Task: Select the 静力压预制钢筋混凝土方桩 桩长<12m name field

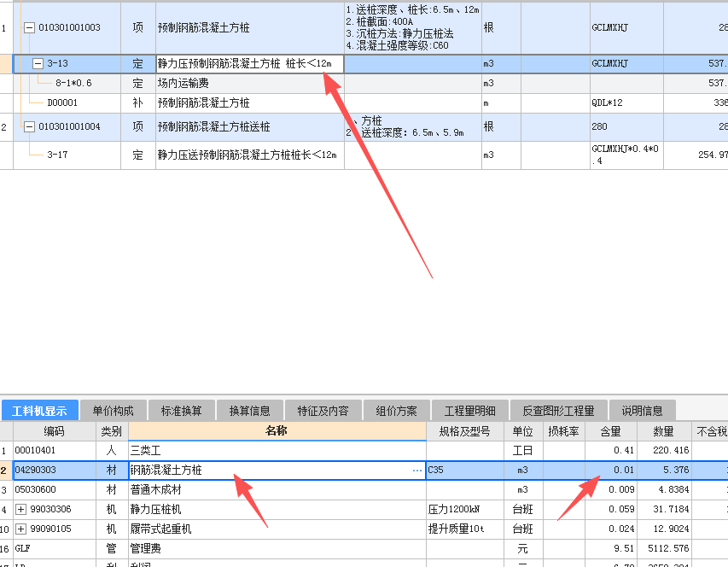Action: (250, 64)
